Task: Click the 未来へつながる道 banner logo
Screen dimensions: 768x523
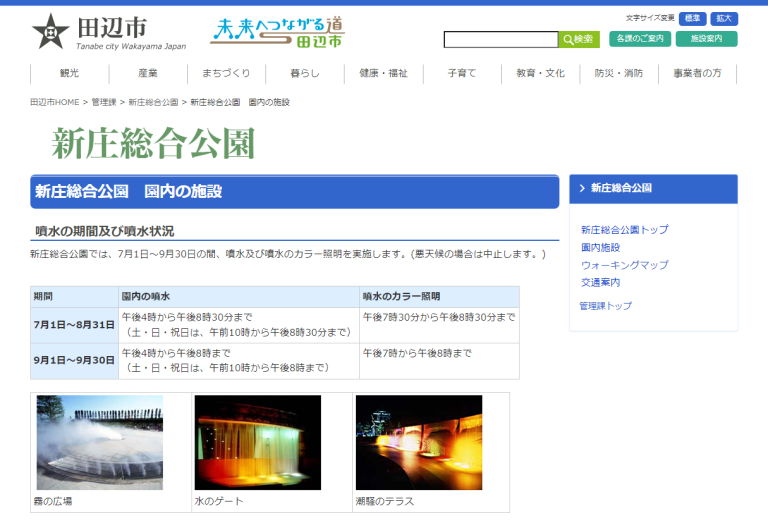Action: pos(277,32)
